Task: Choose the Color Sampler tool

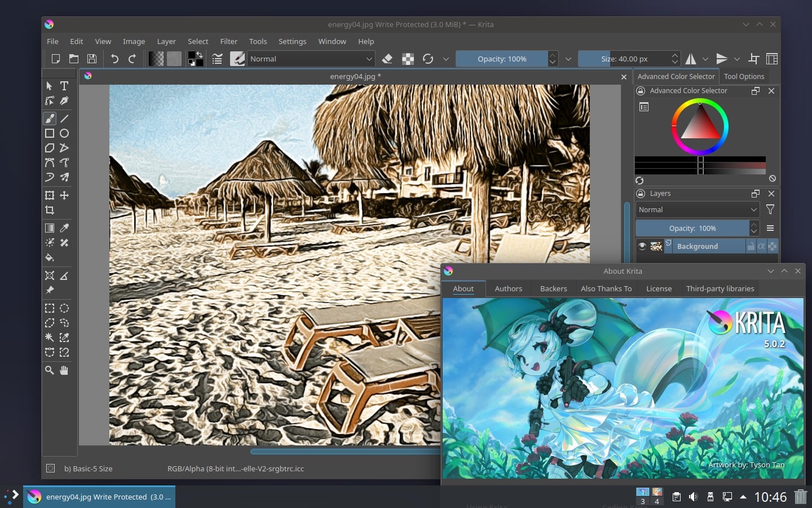Action: click(64, 227)
